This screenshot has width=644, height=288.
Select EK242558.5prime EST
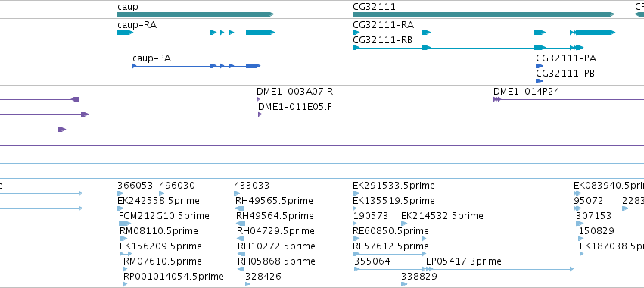point(158,201)
